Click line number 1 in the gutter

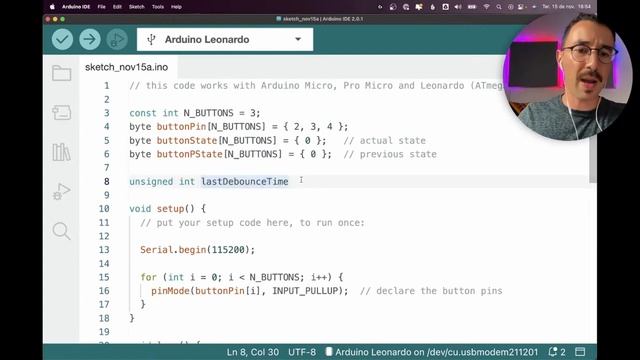[107, 86]
